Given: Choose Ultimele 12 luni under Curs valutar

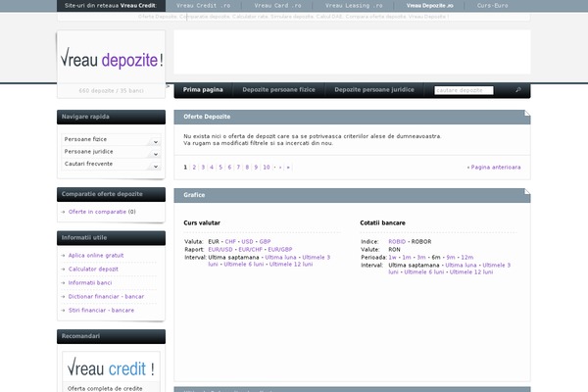Looking at the screenshot, I should (x=291, y=264).
